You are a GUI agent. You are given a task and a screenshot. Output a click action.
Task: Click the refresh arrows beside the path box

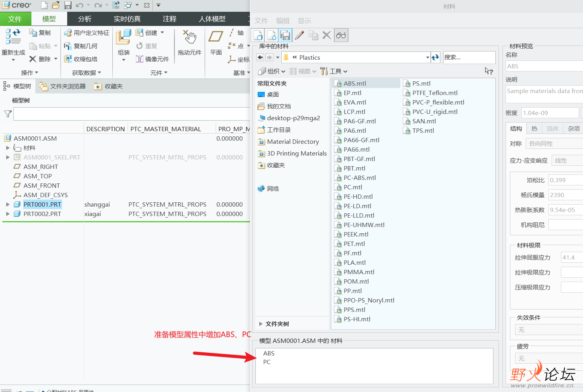[x=435, y=58]
